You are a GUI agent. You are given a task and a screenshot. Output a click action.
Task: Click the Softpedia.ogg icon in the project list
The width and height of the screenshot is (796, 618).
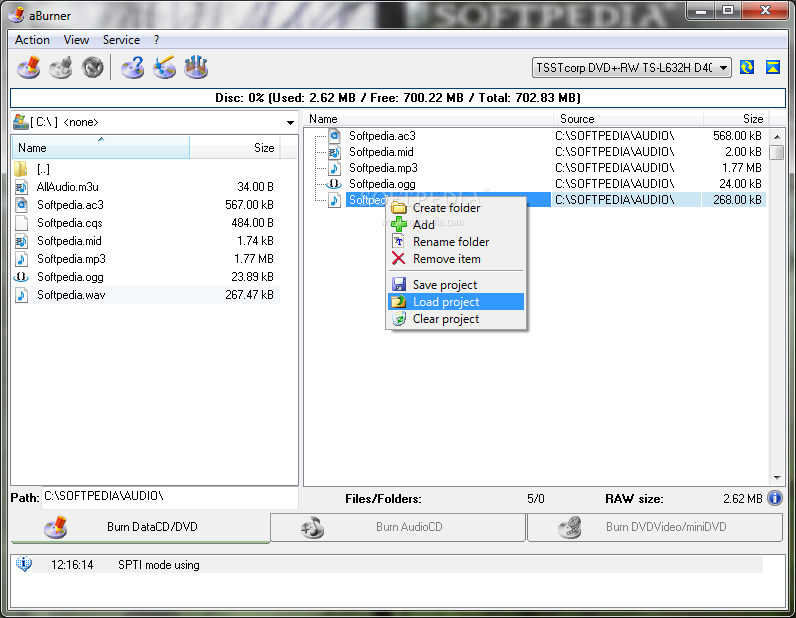point(334,184)
